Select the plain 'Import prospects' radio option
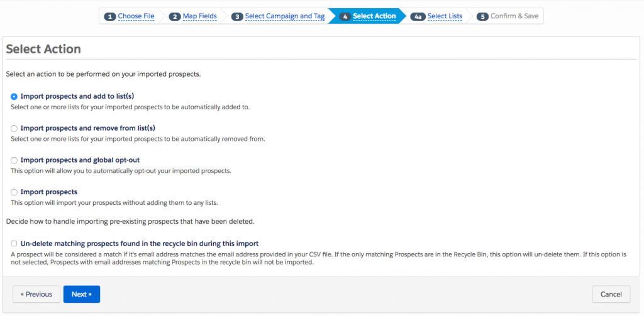The width and height of the screenshot is (644, 316). tap(14, 192)
